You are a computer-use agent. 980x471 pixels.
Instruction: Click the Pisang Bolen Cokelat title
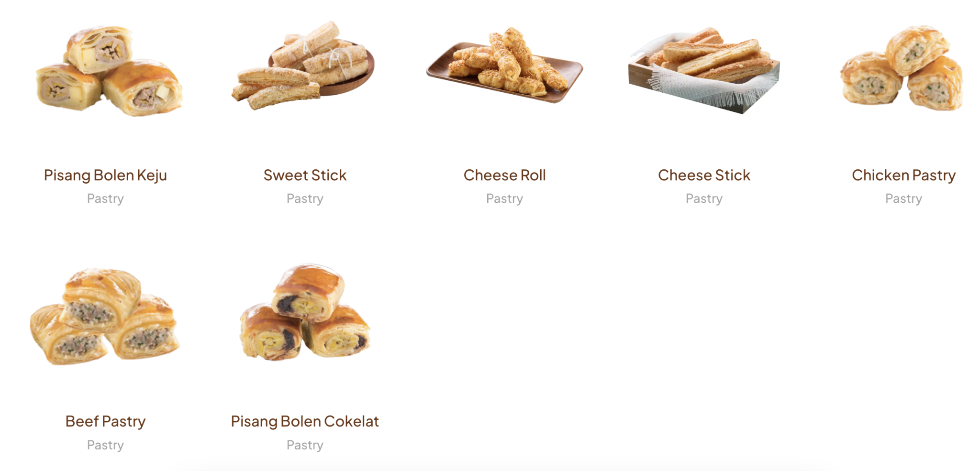tap(305, 422)
